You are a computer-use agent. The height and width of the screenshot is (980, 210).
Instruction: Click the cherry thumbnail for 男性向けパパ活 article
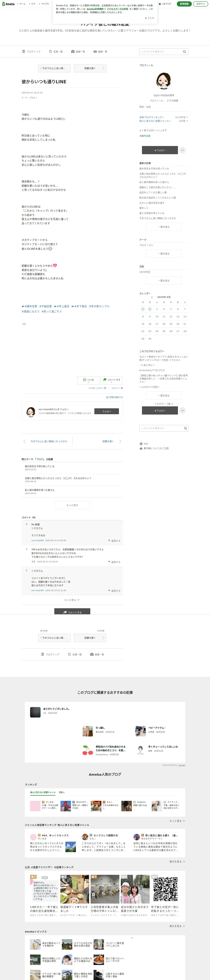pos(88,750)
